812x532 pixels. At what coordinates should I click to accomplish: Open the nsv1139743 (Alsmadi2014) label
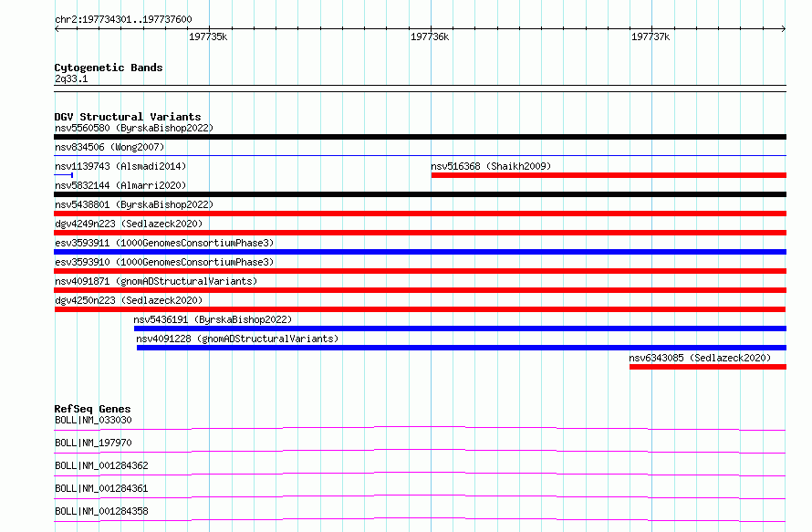tap(120, 166)
